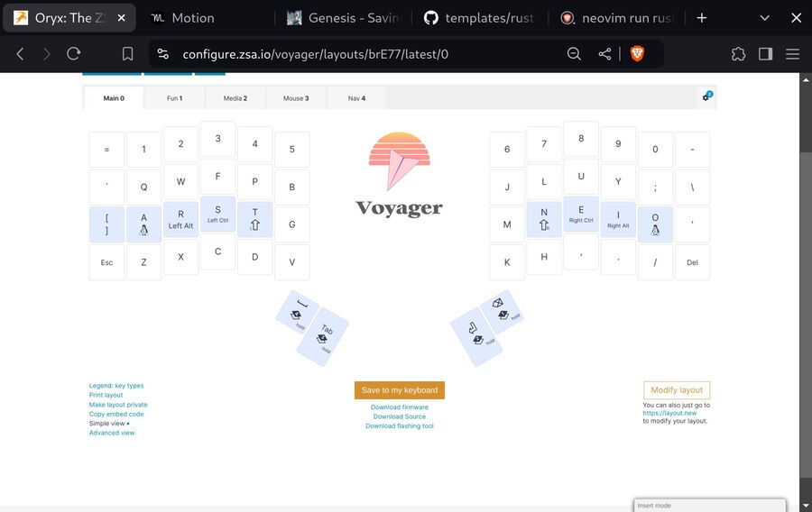The width and height of the screenshot is (812, 512).
Task: Click the Download firmware link
Action: click(399, 407)
